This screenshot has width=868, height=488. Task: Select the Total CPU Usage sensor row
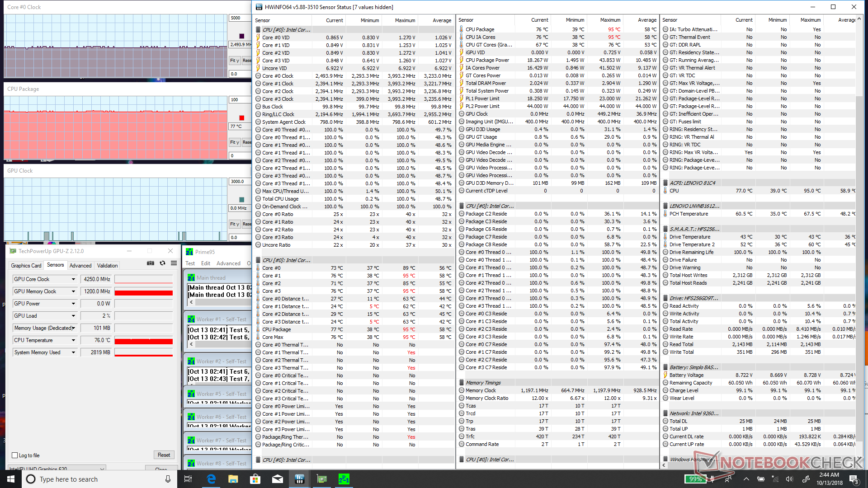click(354, 199)
